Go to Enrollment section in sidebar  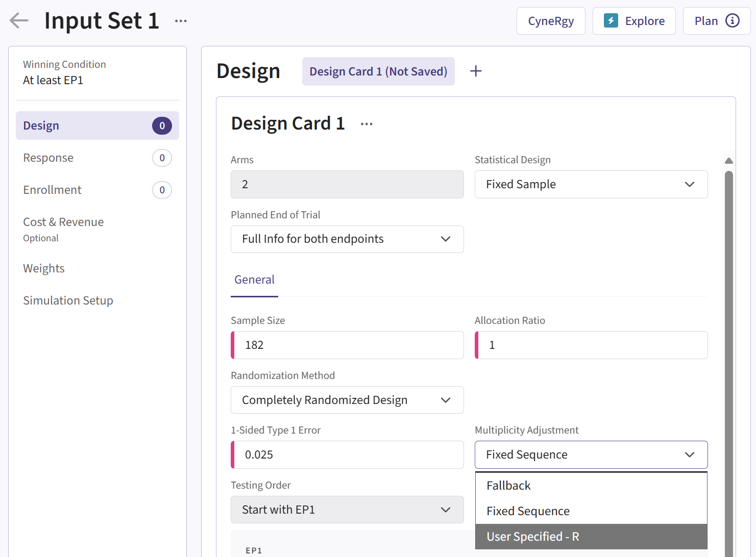[52, 190]
